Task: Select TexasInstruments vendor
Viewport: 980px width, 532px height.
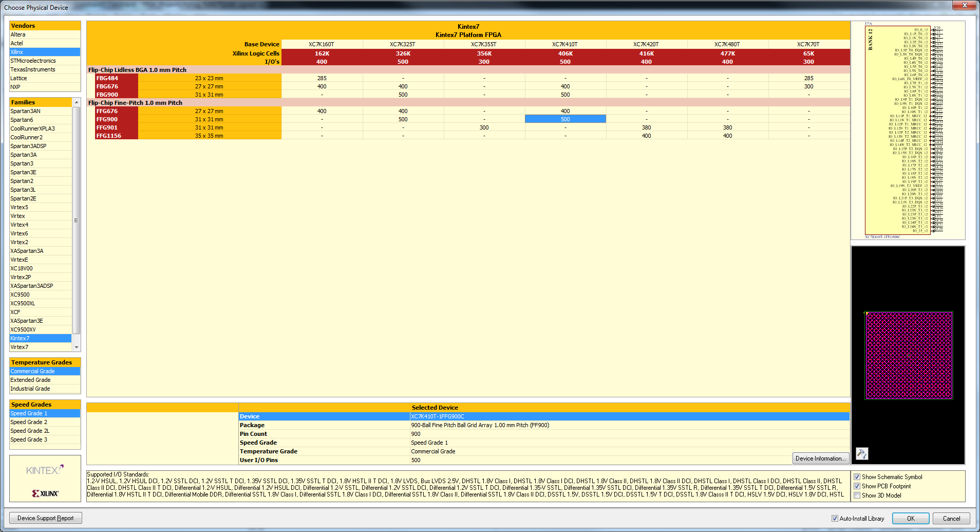Action: tap(45, 69)
